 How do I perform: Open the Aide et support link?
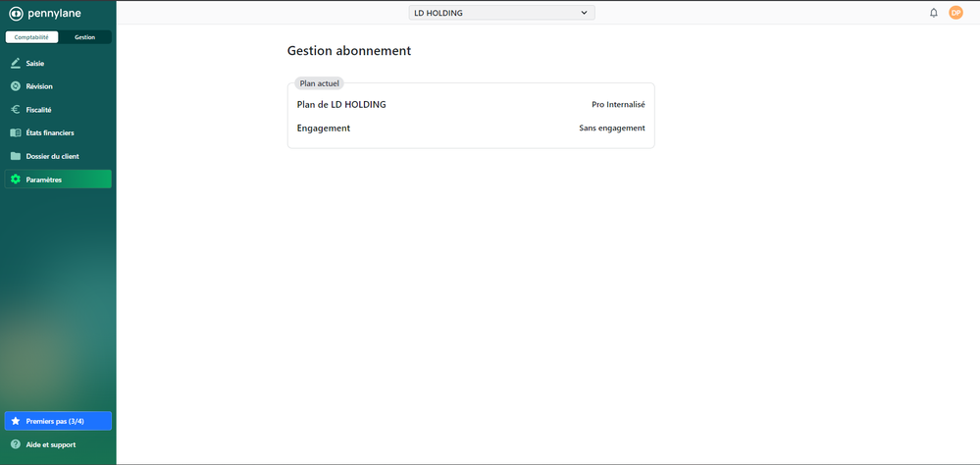51,444
